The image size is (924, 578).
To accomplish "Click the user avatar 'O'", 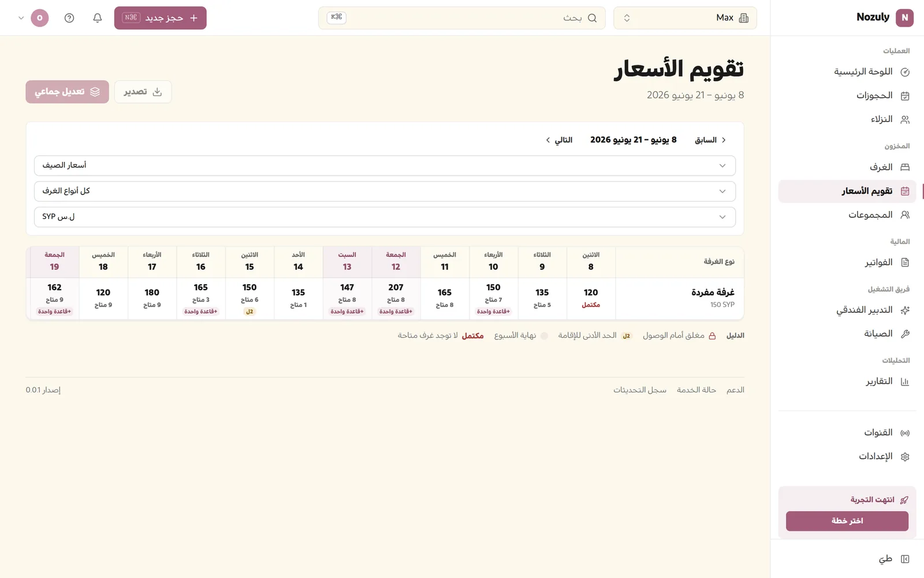I will click(39, 18).
